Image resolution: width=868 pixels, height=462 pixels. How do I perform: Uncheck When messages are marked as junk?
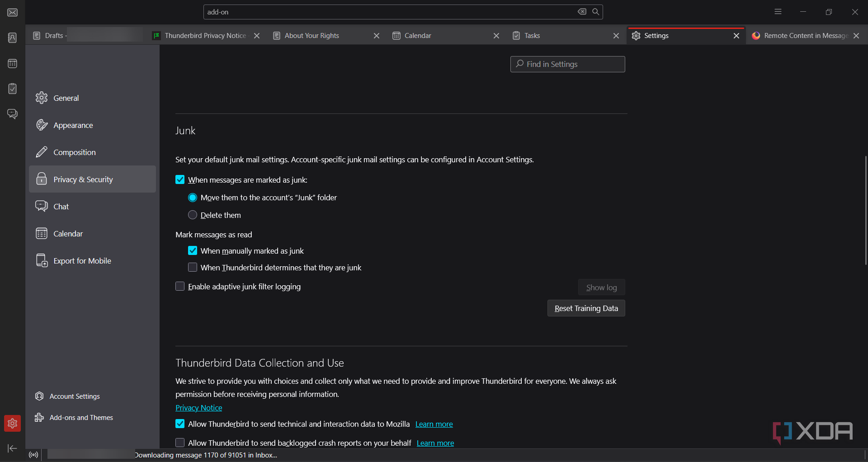pos(180,179)
